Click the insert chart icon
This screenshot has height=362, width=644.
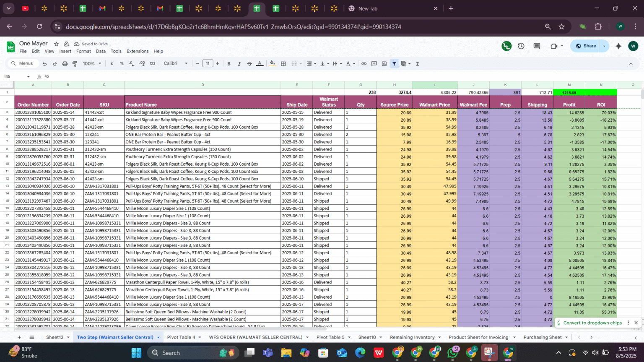point(384,64)
